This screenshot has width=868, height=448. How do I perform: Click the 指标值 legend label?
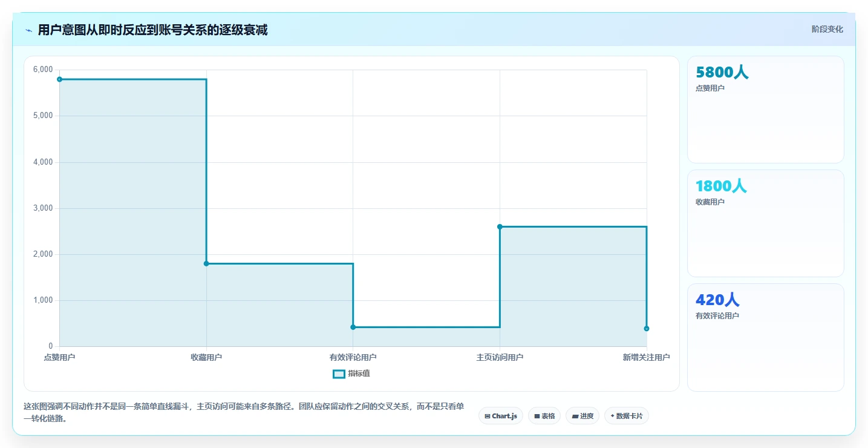coord(359,374)
